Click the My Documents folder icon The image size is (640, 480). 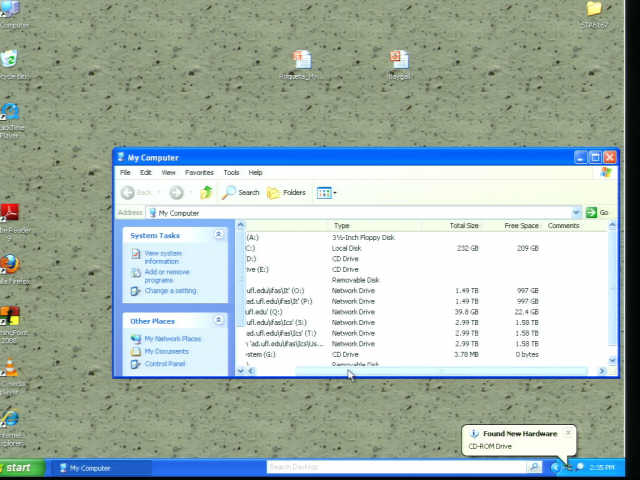click(136, 351)
